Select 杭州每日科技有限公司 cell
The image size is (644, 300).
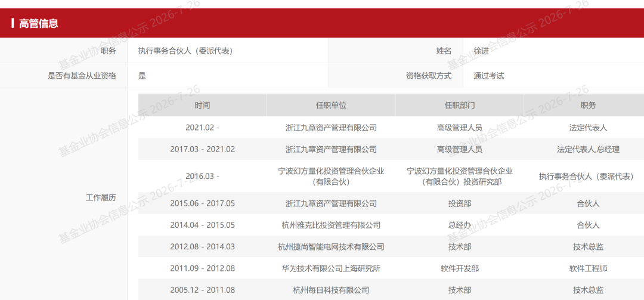pyautogui.click(x=331, y=290)
